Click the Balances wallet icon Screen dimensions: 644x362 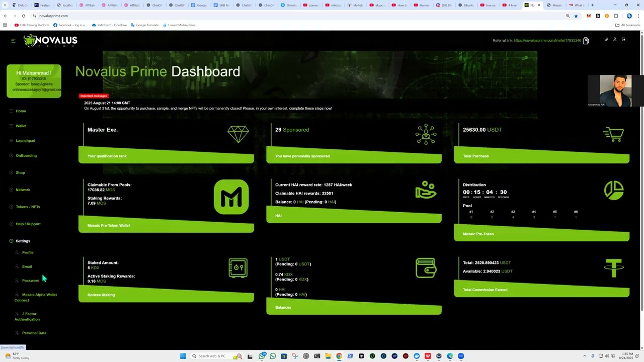tap(426, 268)
